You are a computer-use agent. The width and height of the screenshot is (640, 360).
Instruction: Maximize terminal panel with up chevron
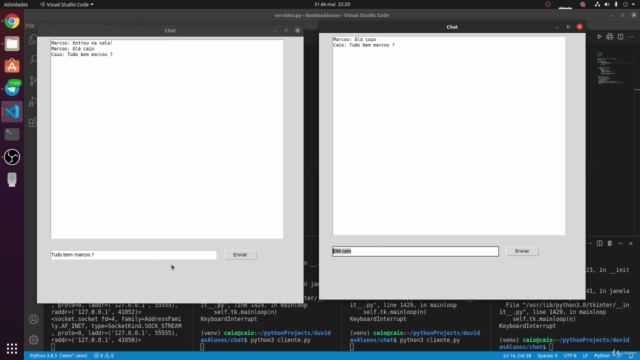click(x=620, y=243)
